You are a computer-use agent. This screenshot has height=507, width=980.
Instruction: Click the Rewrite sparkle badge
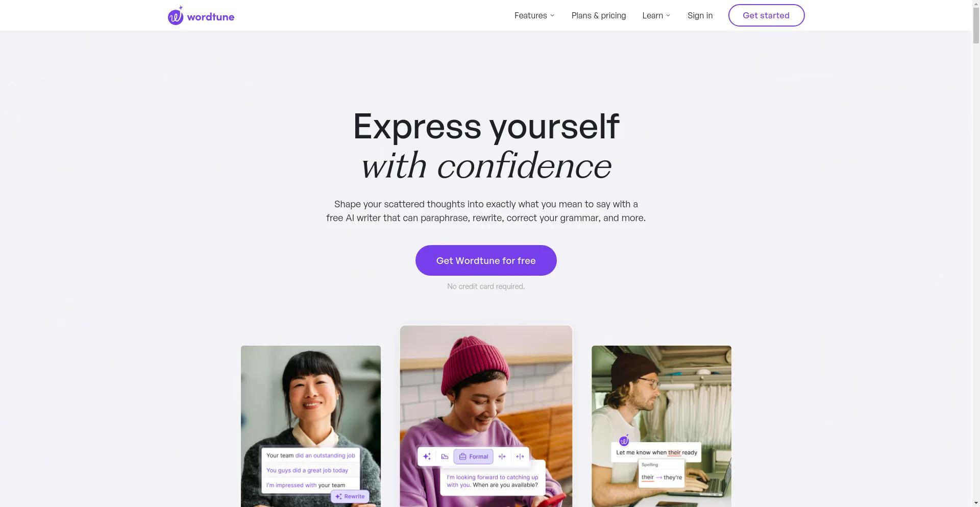pos(350,496)
